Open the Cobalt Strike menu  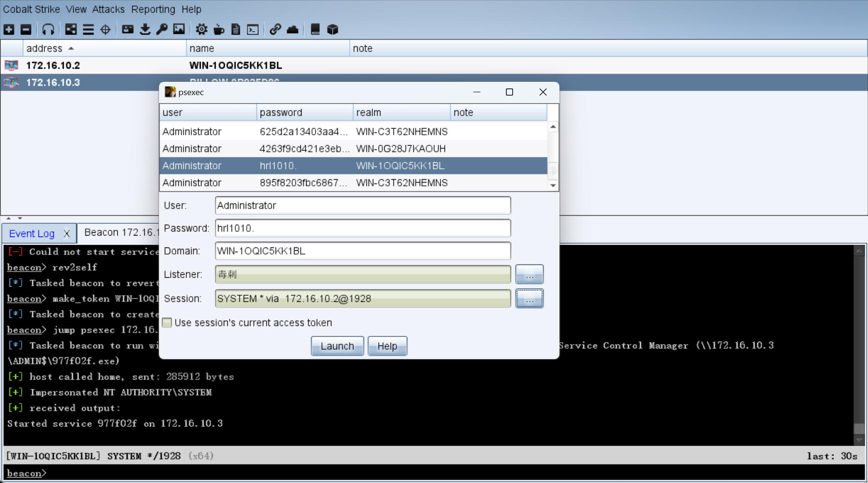32,9
